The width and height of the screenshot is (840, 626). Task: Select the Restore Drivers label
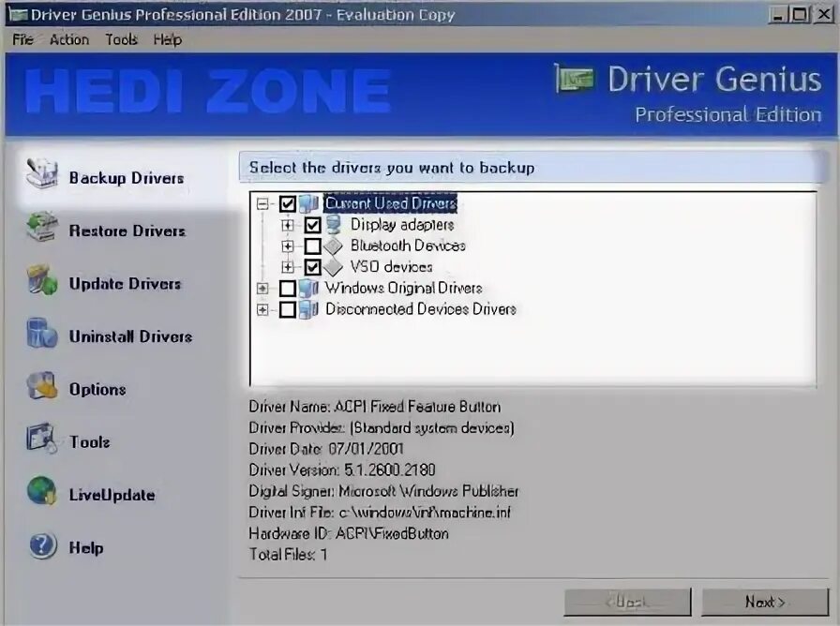click(127, 231)
